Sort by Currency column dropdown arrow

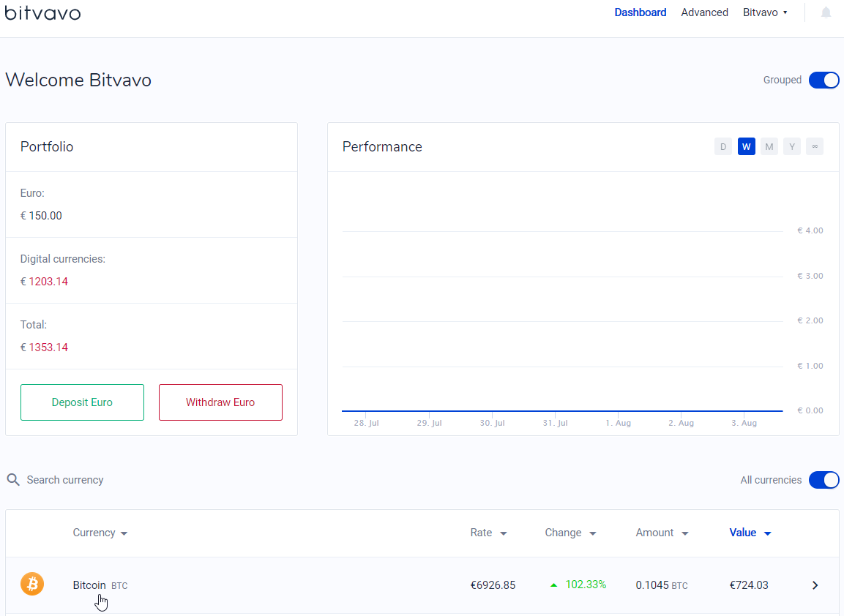(124, 533)
